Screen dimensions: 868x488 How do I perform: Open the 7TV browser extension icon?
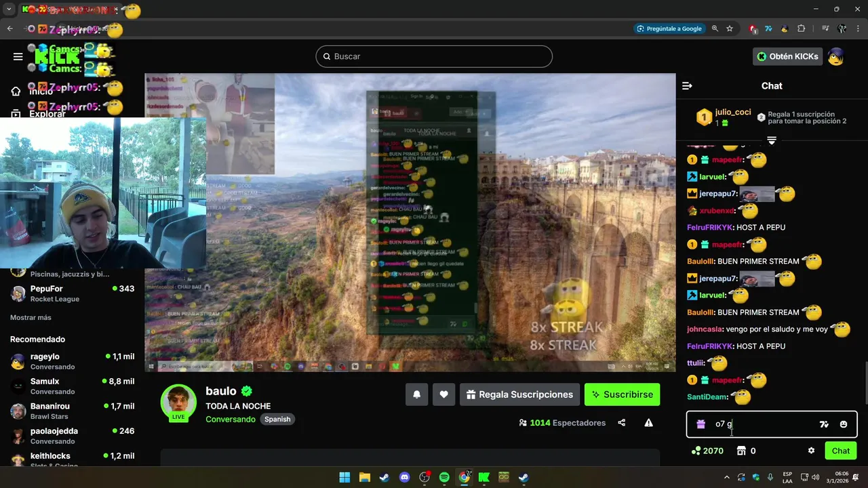tap(768, 28)
